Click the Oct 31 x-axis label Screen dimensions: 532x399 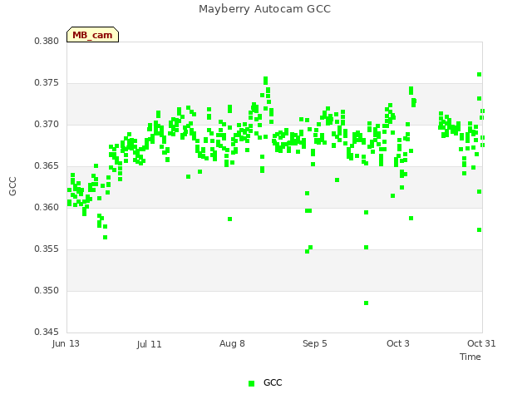coord(481,343)
